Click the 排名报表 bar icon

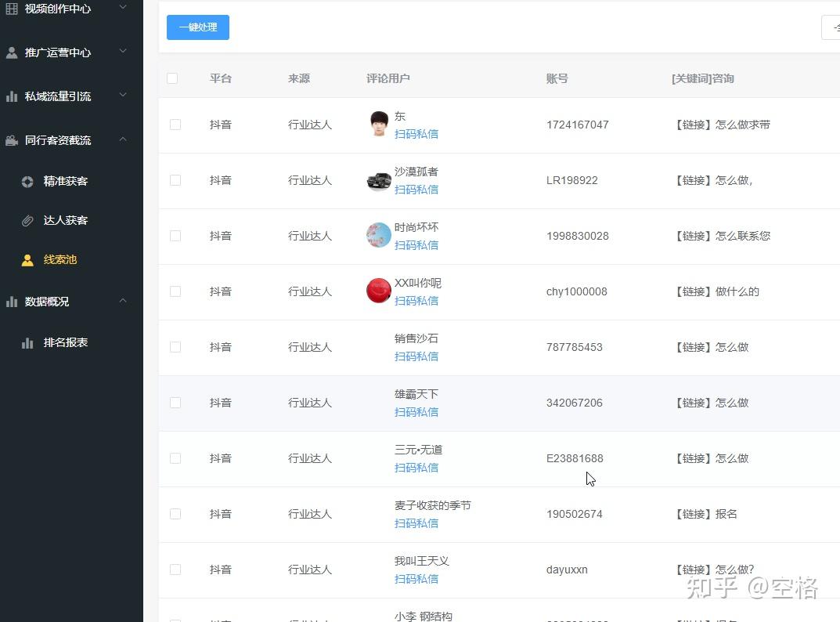coord(27,342)
